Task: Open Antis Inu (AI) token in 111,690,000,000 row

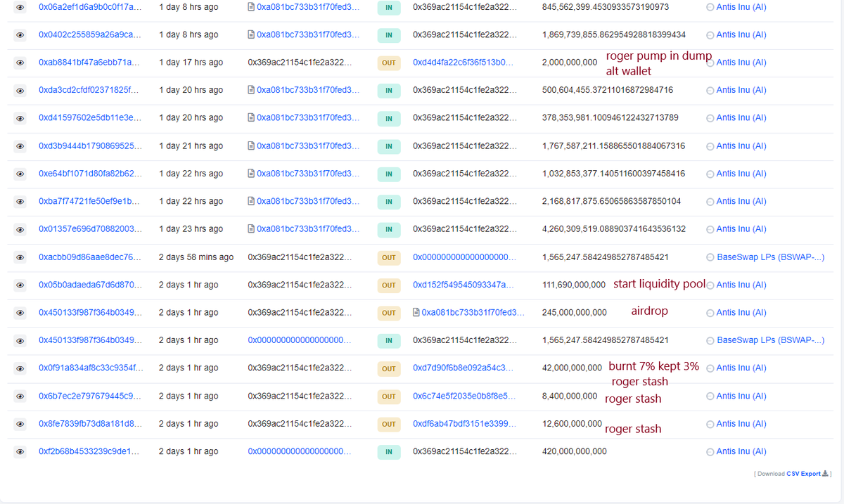Action: (741, 285)
